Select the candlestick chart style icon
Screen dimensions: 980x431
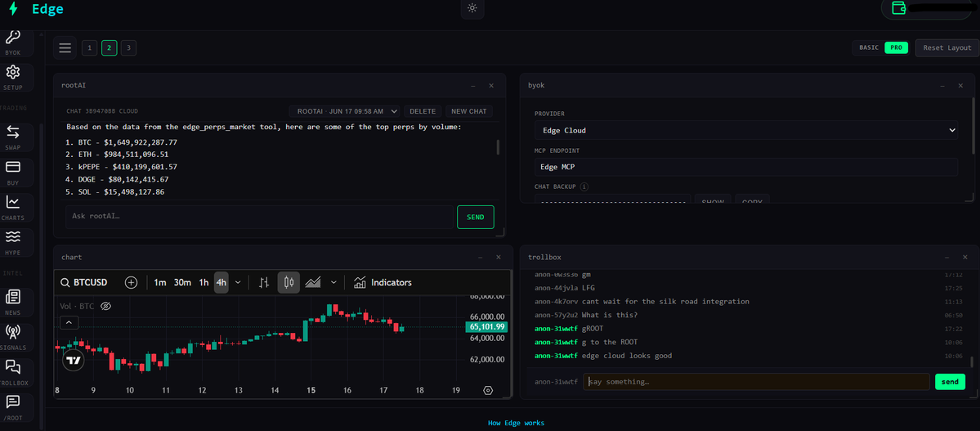coord(289,283)
